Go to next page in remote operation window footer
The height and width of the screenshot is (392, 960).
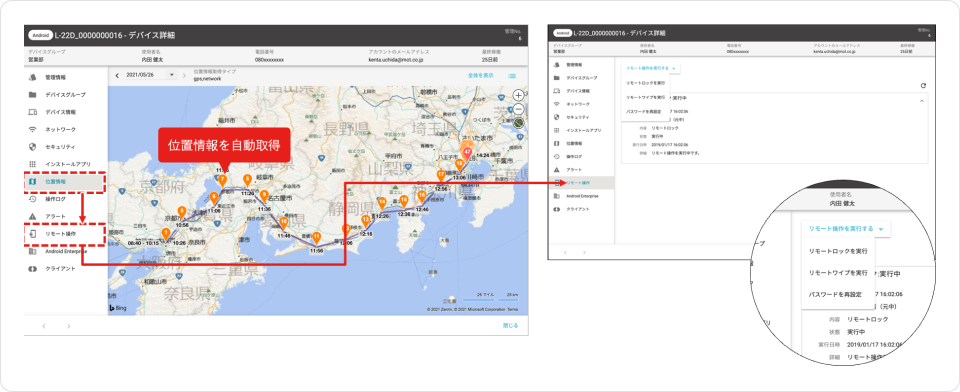584,252
